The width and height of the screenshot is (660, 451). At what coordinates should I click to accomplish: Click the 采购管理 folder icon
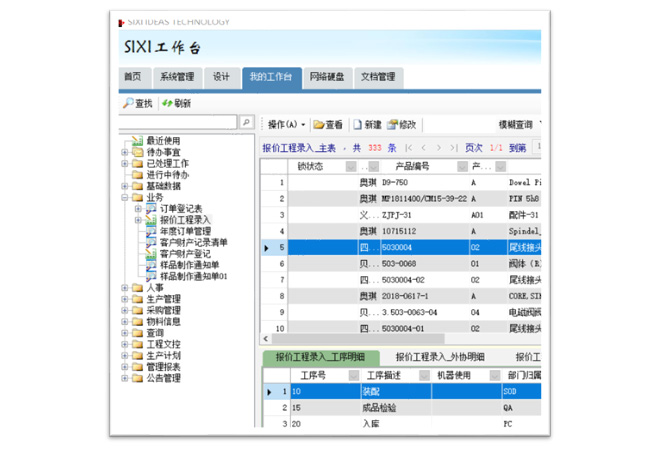click(x=138, y=310)
